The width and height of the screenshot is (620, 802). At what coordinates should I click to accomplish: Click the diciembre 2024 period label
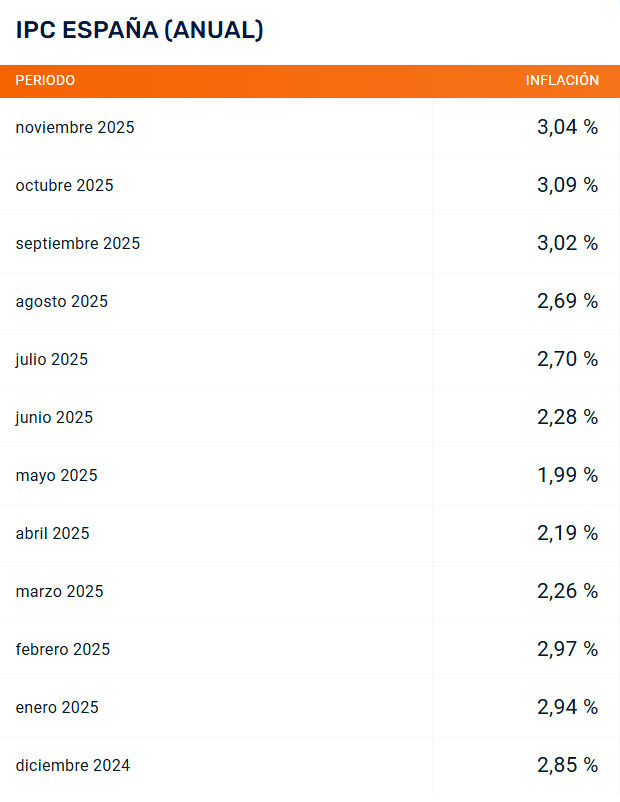(x=73, y=766)
